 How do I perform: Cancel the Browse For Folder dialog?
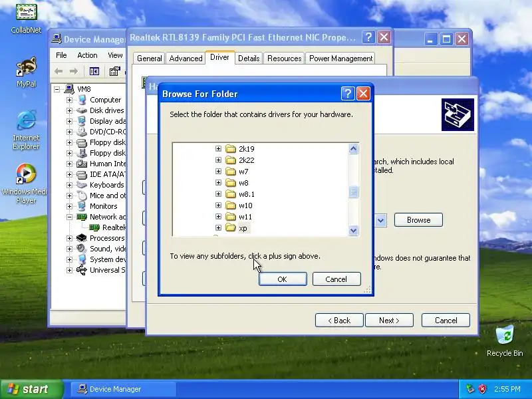[x=336, y=279]
